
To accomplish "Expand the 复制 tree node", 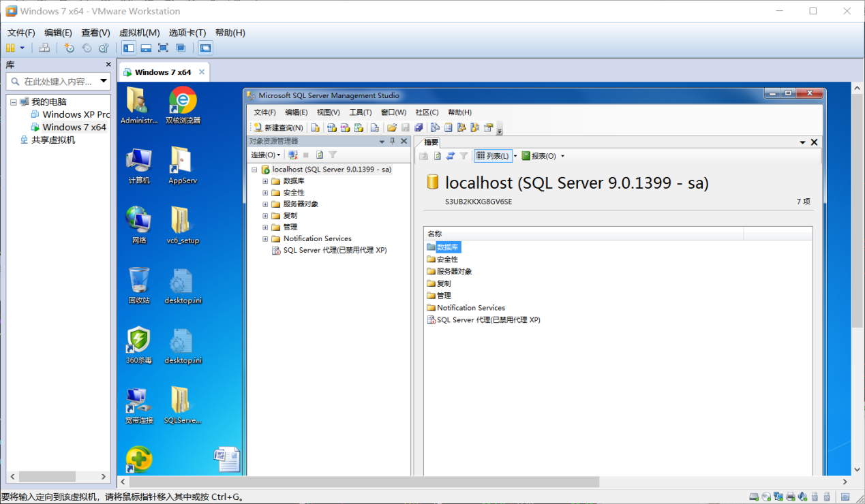I will point(266,216).
